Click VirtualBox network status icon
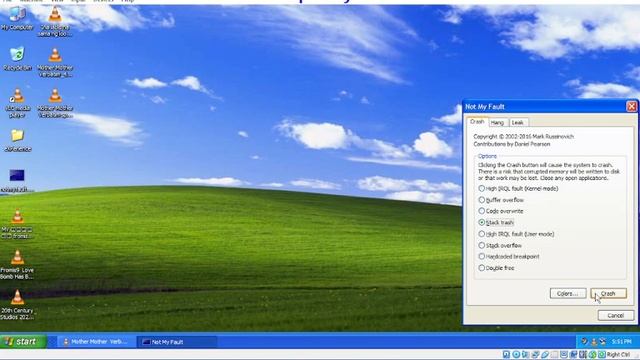The width and height of the screenshot is (640, 360). pyautogui.click(x=535, y=354)
